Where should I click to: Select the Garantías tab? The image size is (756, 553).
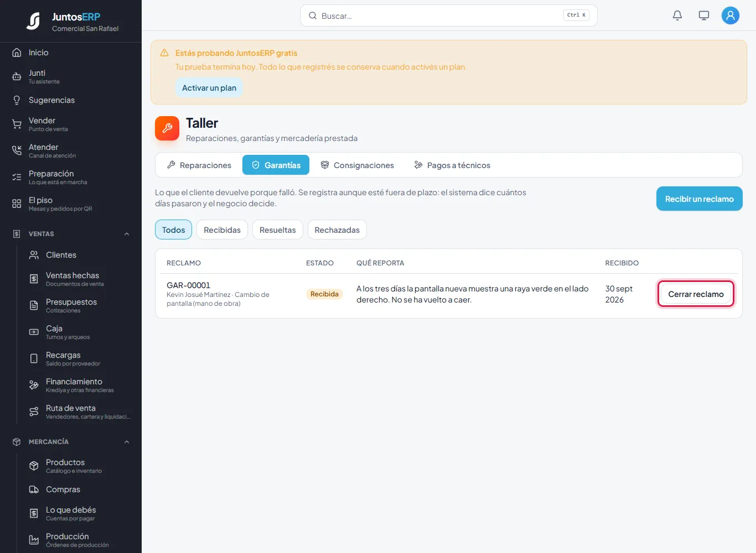[x=276, y=165]
